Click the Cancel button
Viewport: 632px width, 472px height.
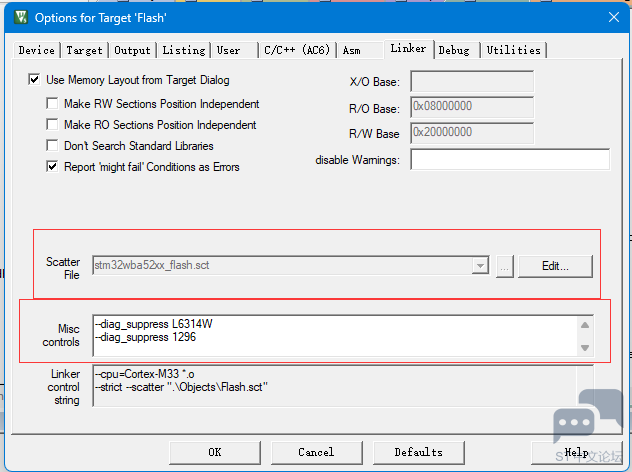click(x=316, y=452)
